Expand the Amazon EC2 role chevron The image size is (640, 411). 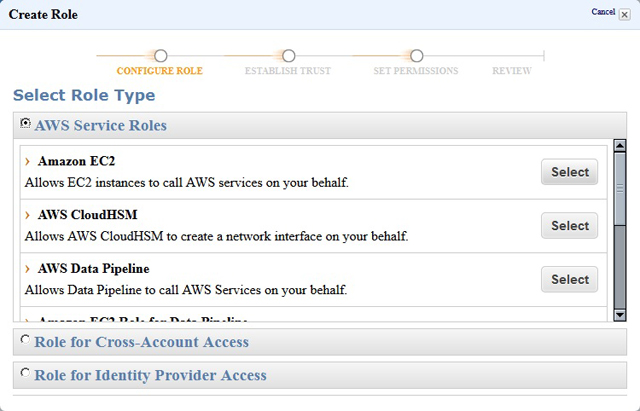click(27, 162)
